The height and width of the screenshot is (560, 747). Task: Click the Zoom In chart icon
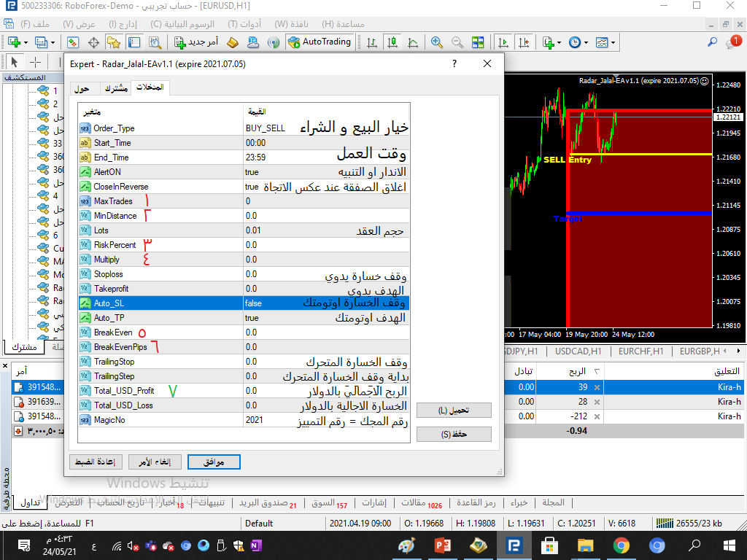tap(437, 42)
